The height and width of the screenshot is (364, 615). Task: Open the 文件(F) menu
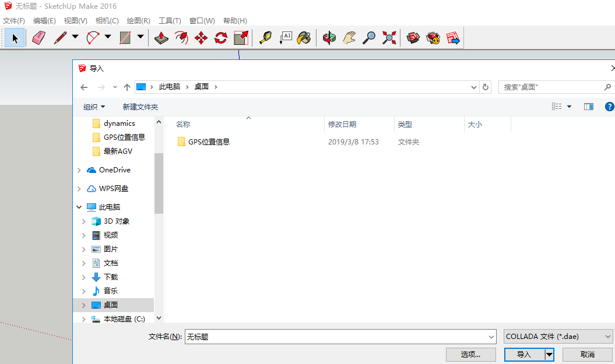pyautogui.click(x=14, y=21)
